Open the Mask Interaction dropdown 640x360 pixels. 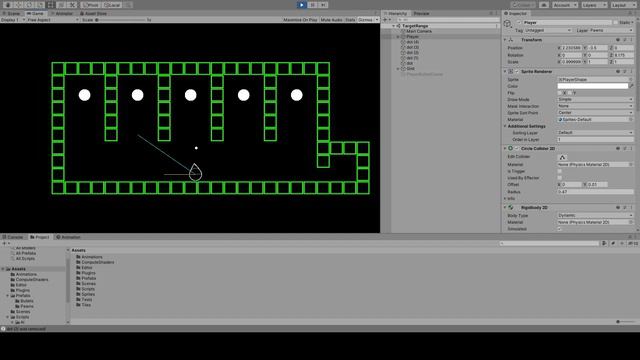coord(596,106)
